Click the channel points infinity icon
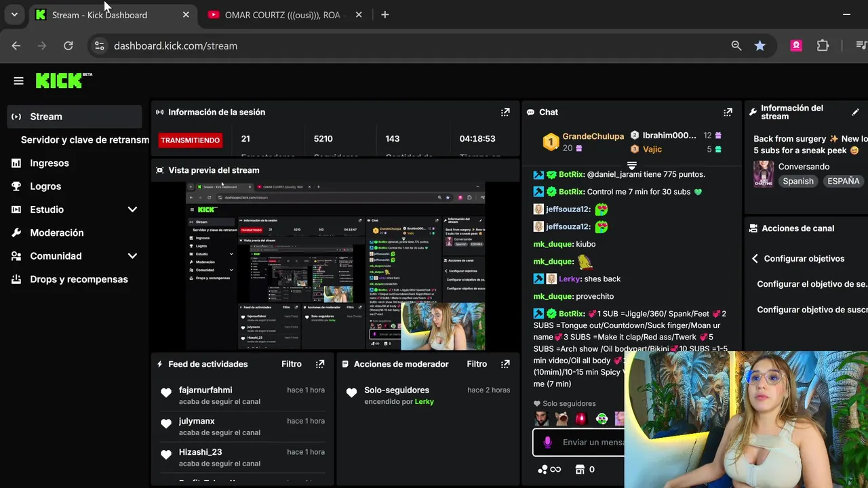The height and width of the screenshot is (488, 868). [x=549, y=469]
